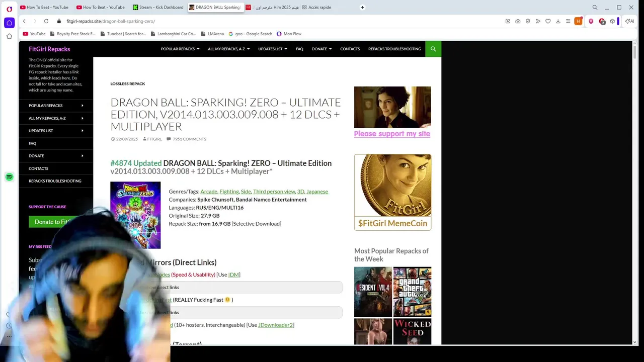Image resolution: width=644 pixels, height=362 pixels.
Task: Reload the page with the refresh icon
Action: click(x=46, y=21)
